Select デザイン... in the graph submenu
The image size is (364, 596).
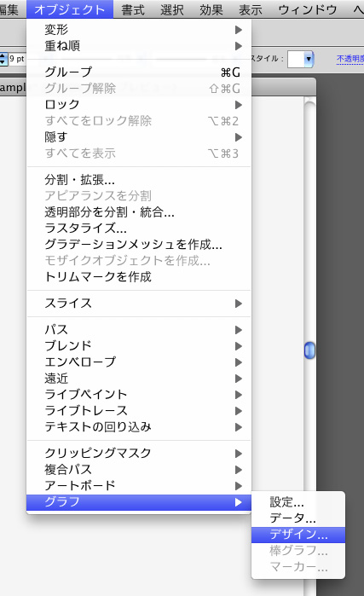click(x=298, y=535)
